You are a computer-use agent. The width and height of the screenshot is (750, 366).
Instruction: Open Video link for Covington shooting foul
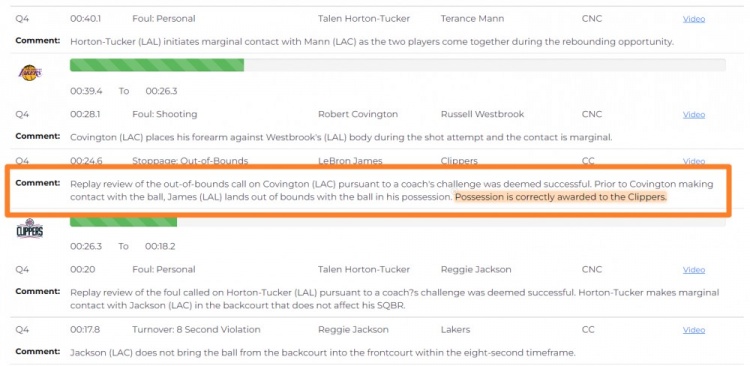[694, 114]
